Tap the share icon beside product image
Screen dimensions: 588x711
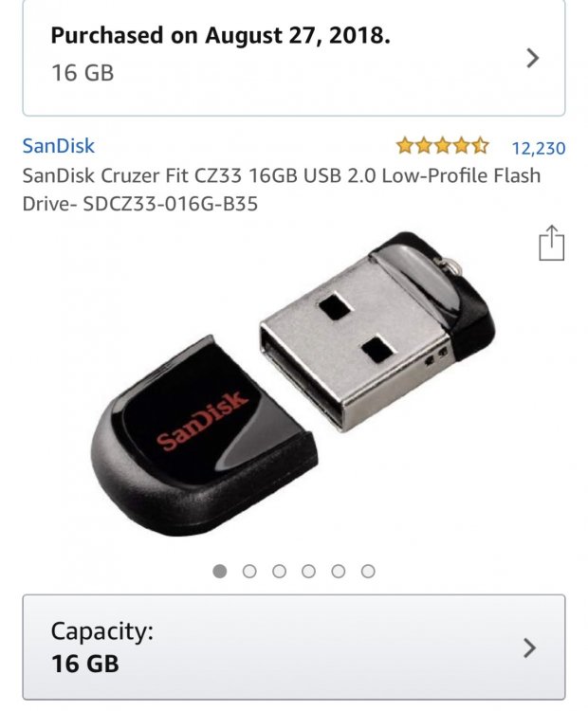point(551,243)
